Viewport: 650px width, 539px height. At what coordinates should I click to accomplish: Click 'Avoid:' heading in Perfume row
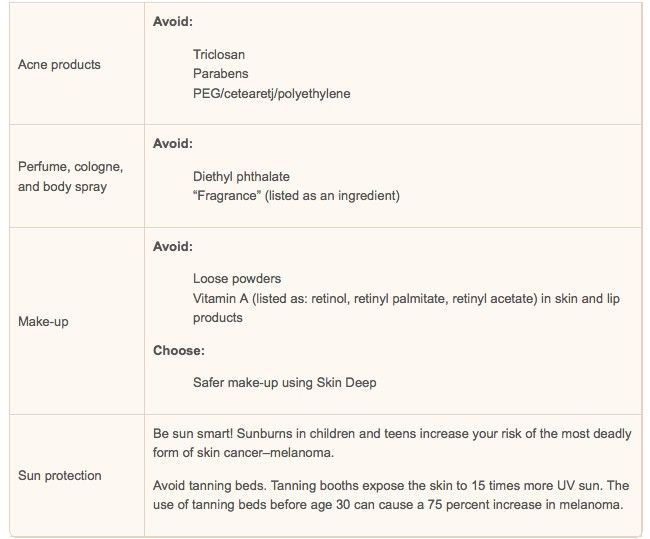173,143
